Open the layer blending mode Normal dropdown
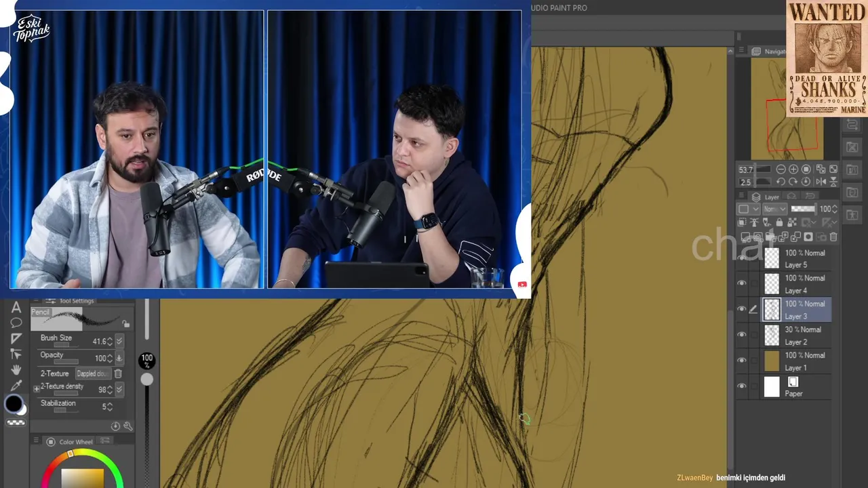The width and height of the screenshot is (868, 488). tap(774, 209)
